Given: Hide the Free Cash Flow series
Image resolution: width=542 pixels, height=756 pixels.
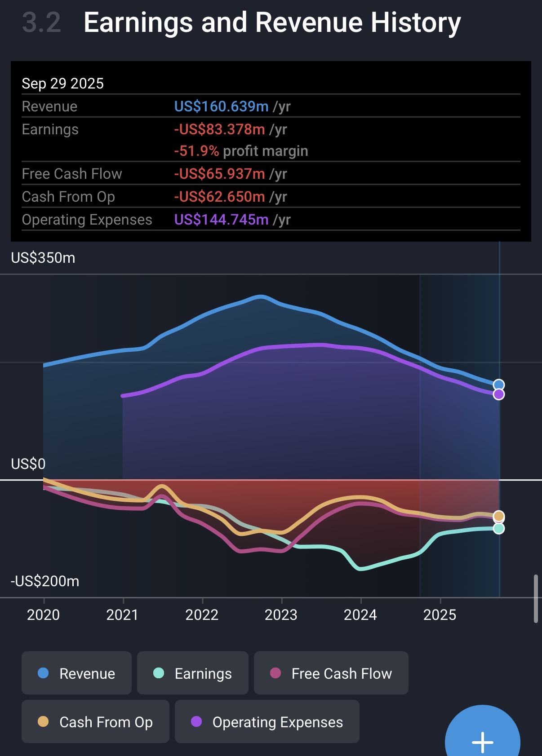Looking at the screenshot, I should 331,673.
